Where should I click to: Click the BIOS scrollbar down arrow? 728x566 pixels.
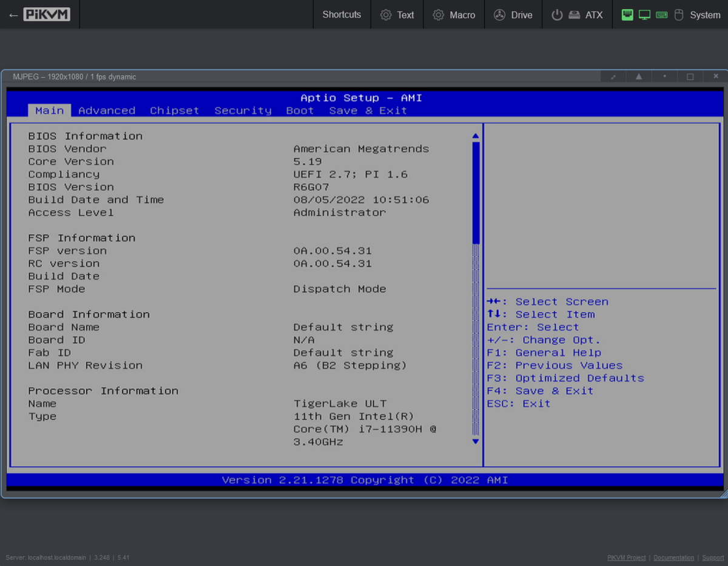pyautogui.click(x=476, y=442)
